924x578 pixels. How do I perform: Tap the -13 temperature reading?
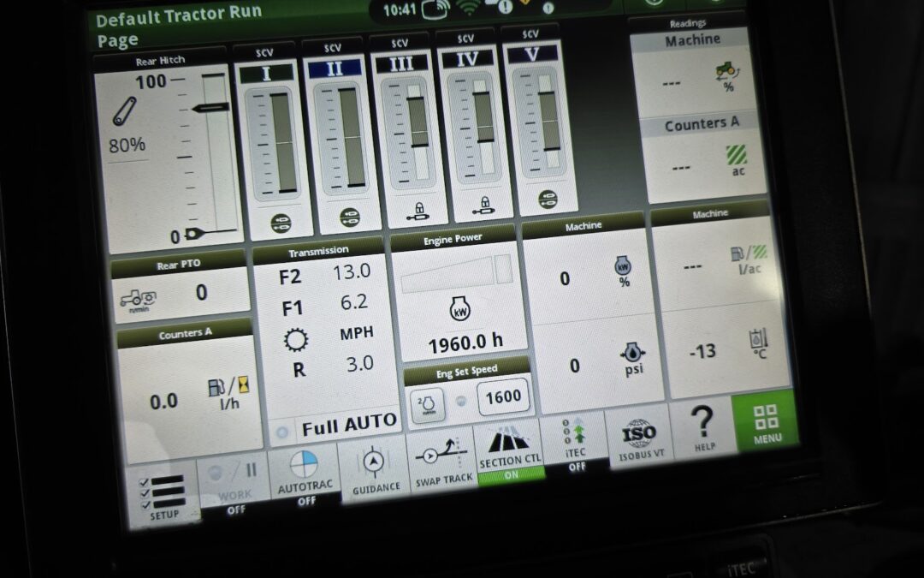pos(702,352)
